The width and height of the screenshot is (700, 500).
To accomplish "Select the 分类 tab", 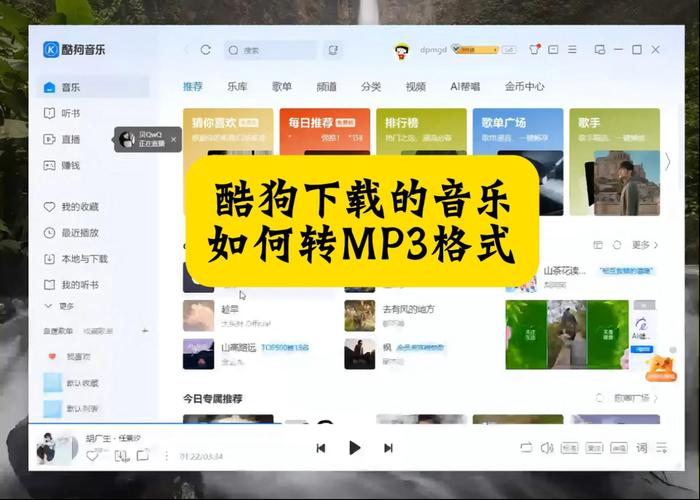I will [371, 87].
